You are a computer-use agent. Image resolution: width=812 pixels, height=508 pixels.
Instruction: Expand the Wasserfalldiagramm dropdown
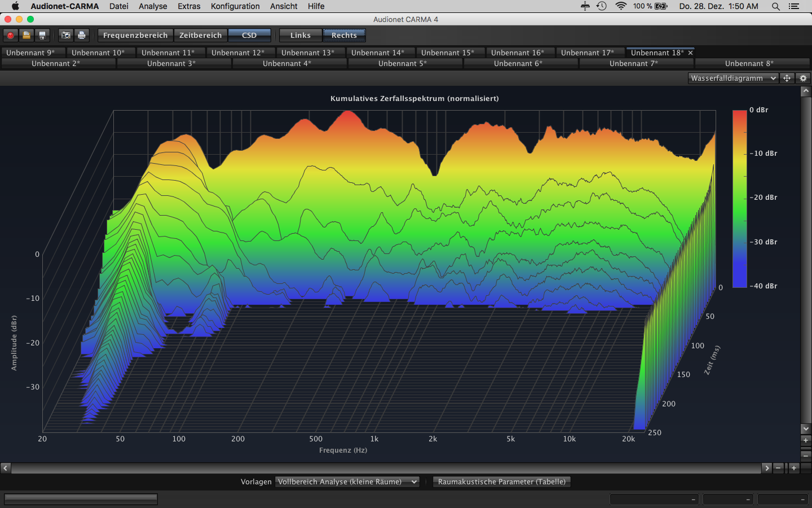point(732,78)
